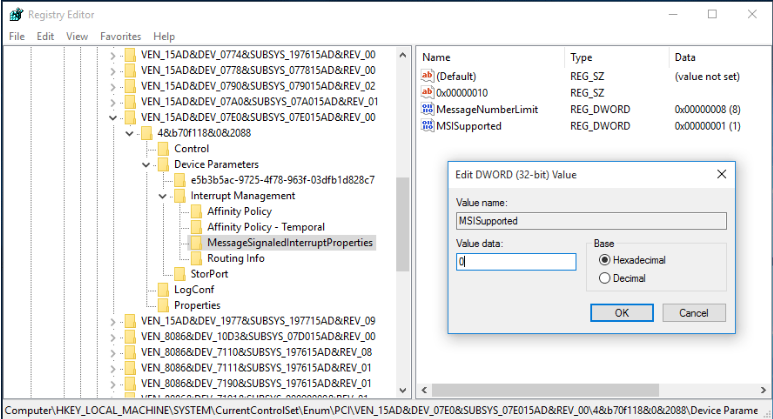Select the StorPort folder icon
This screenshot has width=773, height=419.
180,273
